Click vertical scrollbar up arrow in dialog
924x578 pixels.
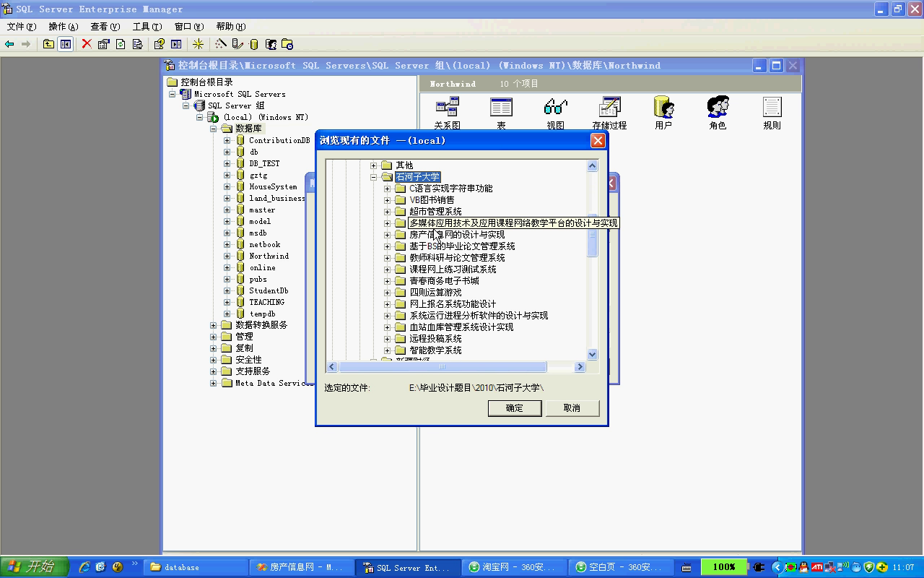pyautogui.click(x=593, y=165)
